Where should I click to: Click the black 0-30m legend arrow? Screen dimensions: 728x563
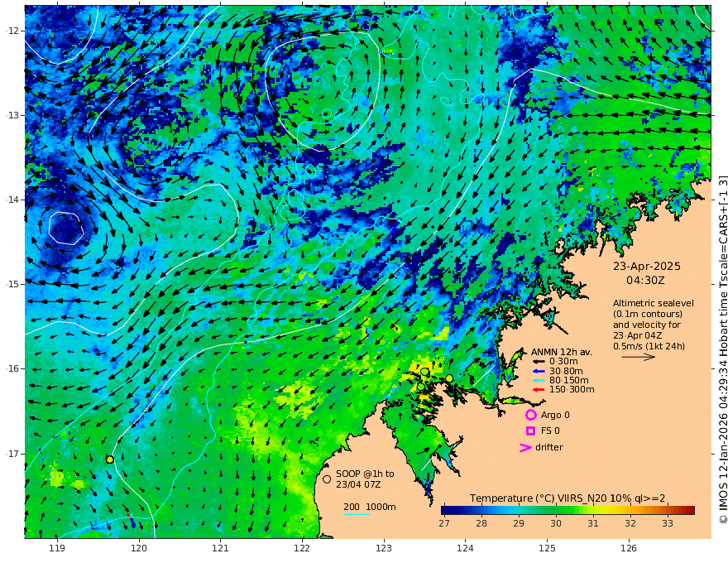(x=539, y=362)
